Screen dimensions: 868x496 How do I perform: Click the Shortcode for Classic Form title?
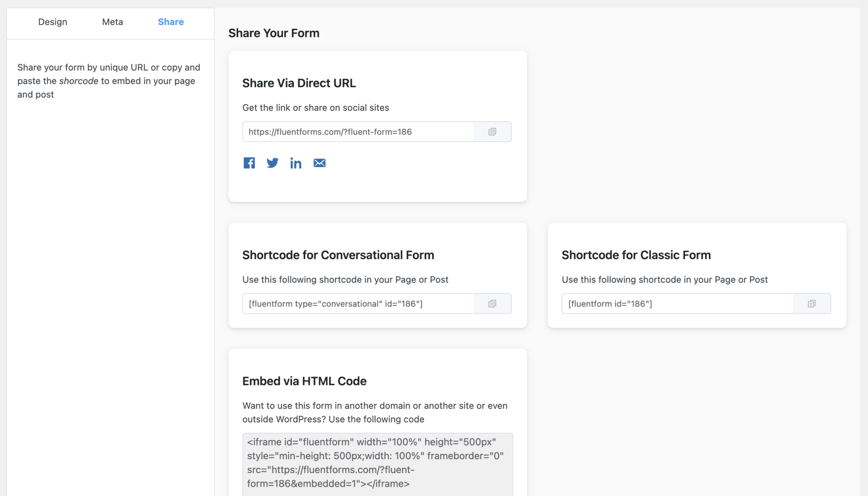pyautogui.click(x=636, y=255)
